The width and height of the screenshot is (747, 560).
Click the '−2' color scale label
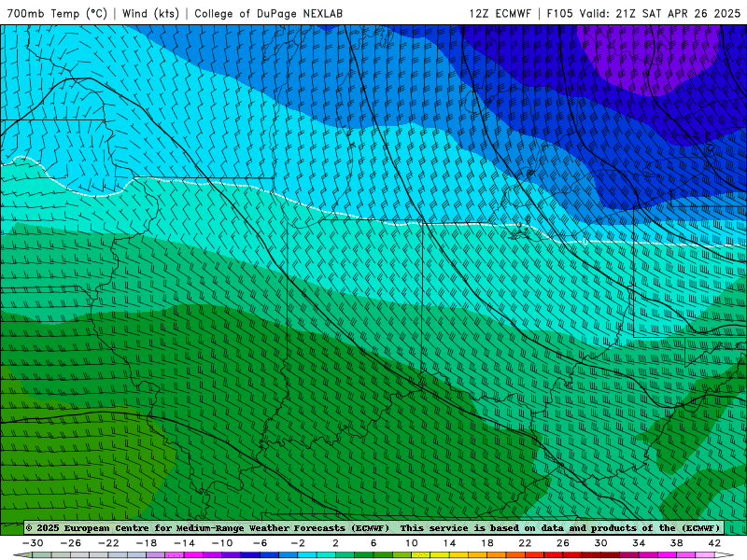298,543
